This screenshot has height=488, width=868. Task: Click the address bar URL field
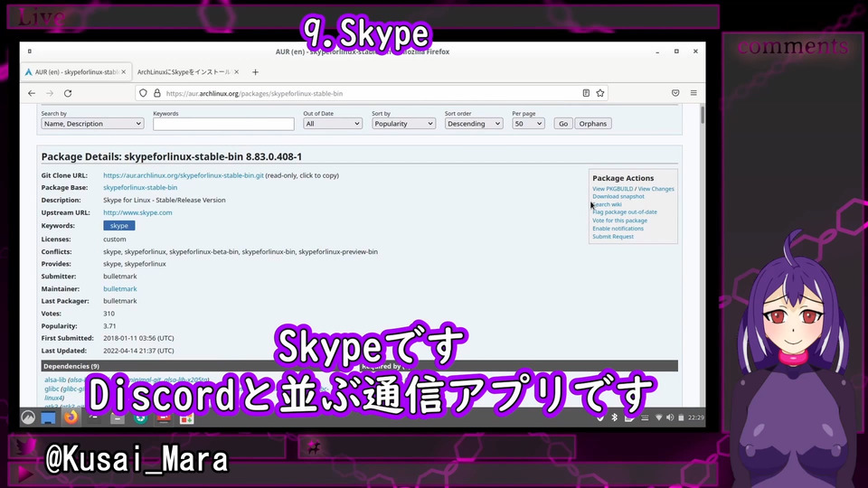coord(371,93)
